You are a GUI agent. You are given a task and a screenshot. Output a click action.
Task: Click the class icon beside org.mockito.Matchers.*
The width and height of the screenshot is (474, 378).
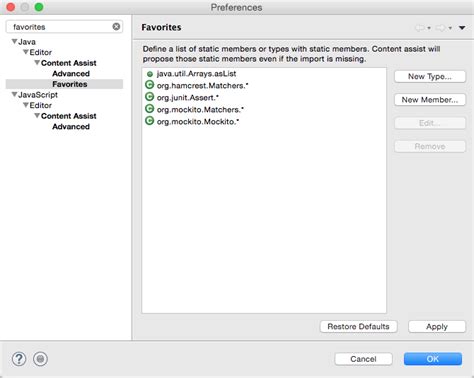pyautogui.click(x=150, y=109)
